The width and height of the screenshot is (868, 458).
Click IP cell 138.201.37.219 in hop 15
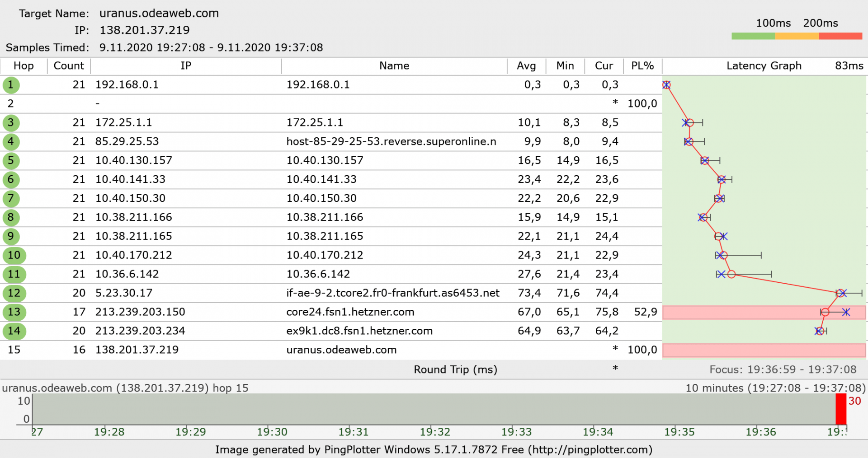pyautogui.click(x=137, y=351)
